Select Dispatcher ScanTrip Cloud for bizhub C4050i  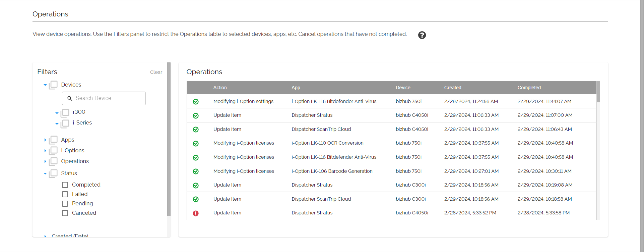tap(321, 129)
